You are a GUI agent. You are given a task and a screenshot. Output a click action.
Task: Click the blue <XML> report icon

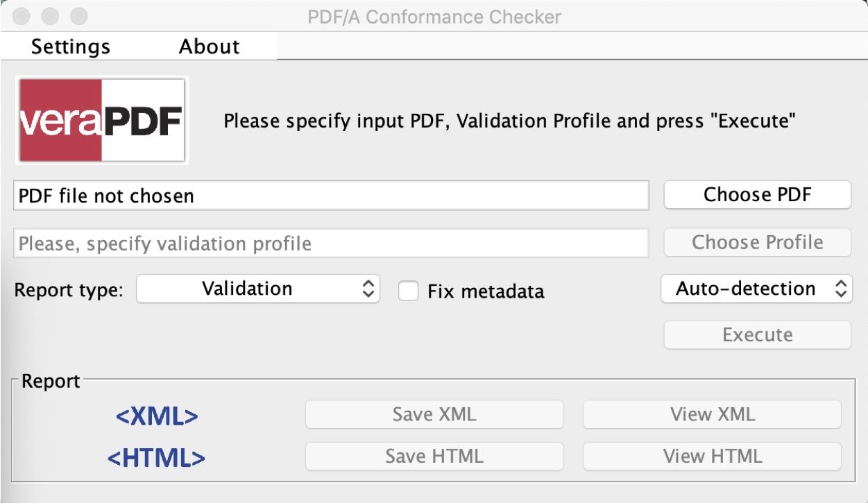(157, 416)
